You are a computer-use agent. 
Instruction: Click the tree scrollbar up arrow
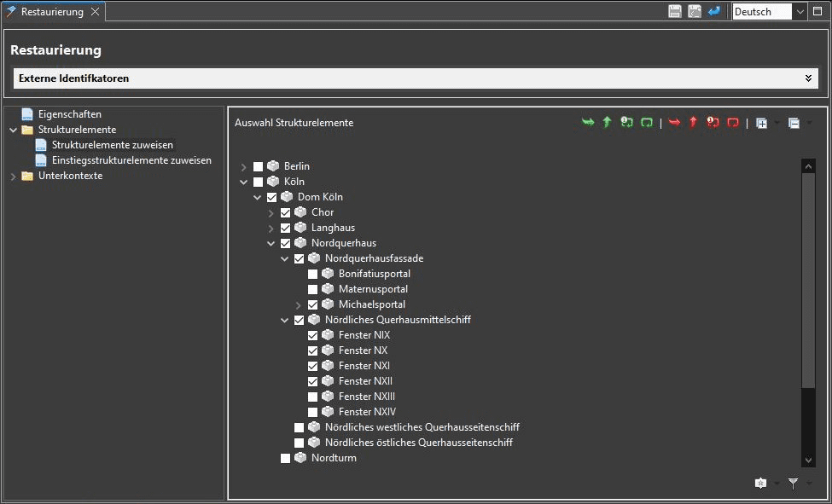click(x=808, y=166)
